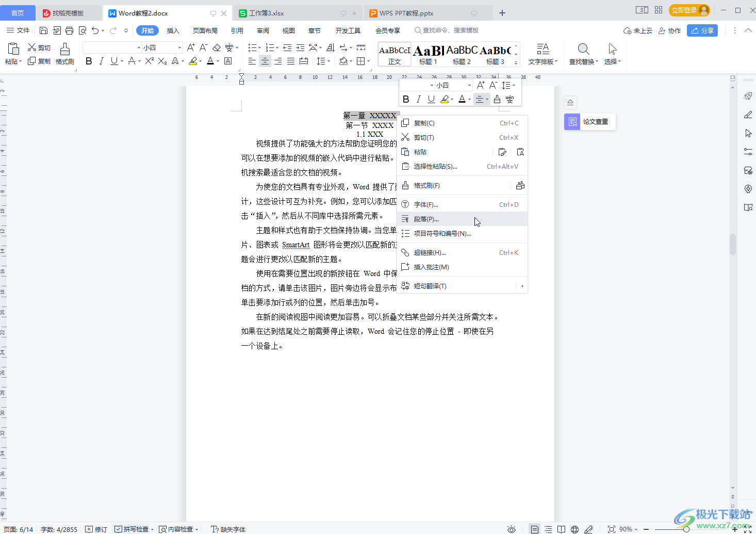Toggle Bold in the ribbon

point(89,61)
